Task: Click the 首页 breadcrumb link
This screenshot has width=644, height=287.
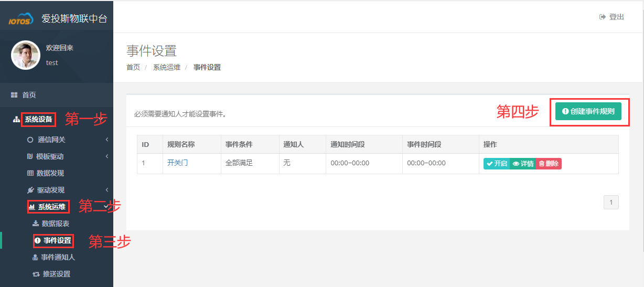Action: click(133, 67)
